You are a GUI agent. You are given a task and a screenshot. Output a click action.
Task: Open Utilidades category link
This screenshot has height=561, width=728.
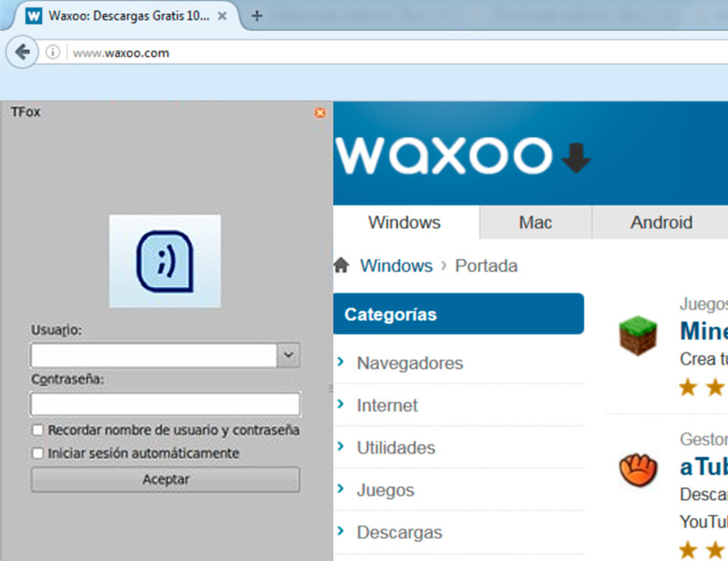click(x=396, y=447)
